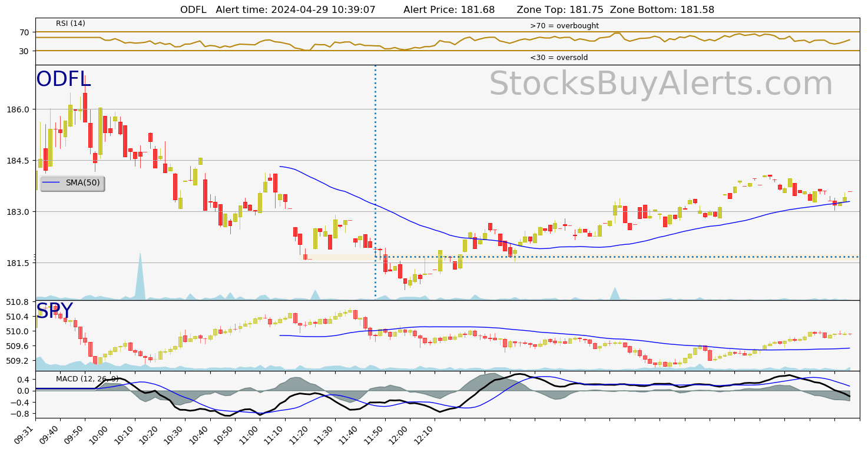This screenshot has width=868, height=452.
Task: Select the SPY ticker label in the lower panel
Action: [x=54, y=311]
